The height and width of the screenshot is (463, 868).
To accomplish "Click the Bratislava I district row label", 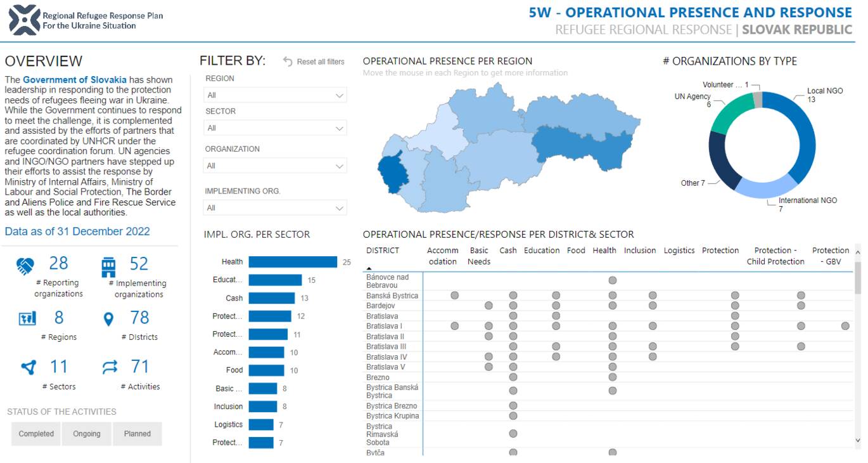I will pos(385,326).
